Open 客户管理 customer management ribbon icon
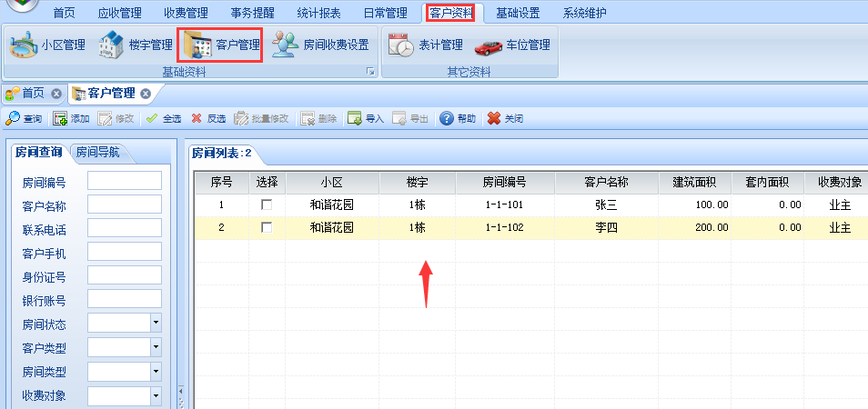Screen dimensions: 868x409 (x=219, y=45)
